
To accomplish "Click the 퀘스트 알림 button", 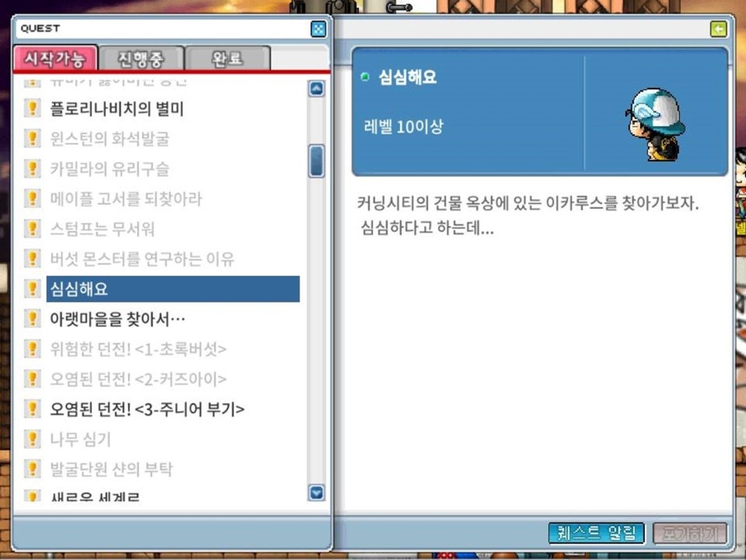I will pyautogui.click(x=596, y=533).
